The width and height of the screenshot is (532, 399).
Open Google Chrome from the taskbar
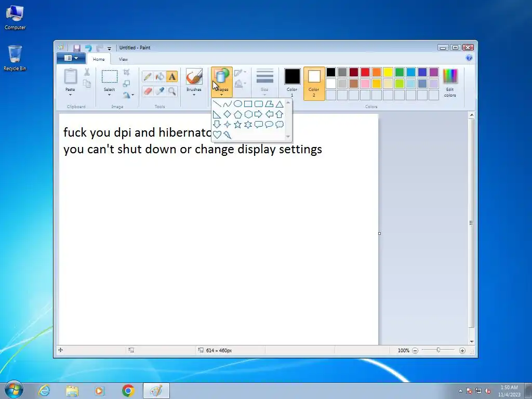pos(128,391)
